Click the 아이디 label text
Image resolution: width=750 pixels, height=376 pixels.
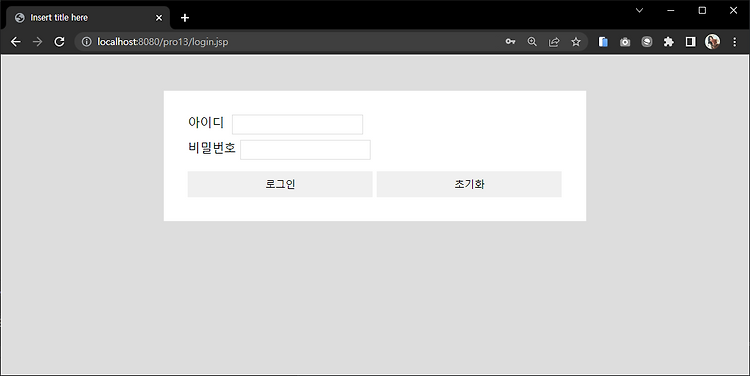pyautogui.click(x=206, y=122)
